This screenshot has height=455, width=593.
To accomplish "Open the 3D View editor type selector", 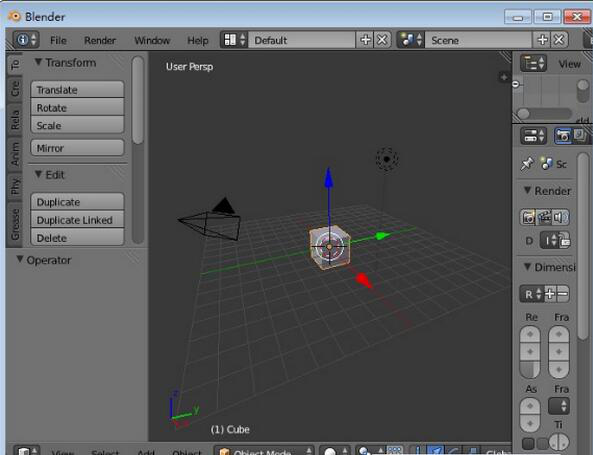I will tap(27, 451).
